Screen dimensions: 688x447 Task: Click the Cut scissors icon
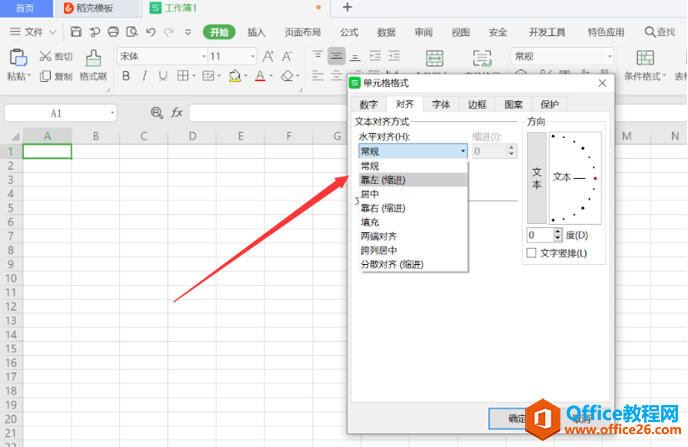click(45, 56)
